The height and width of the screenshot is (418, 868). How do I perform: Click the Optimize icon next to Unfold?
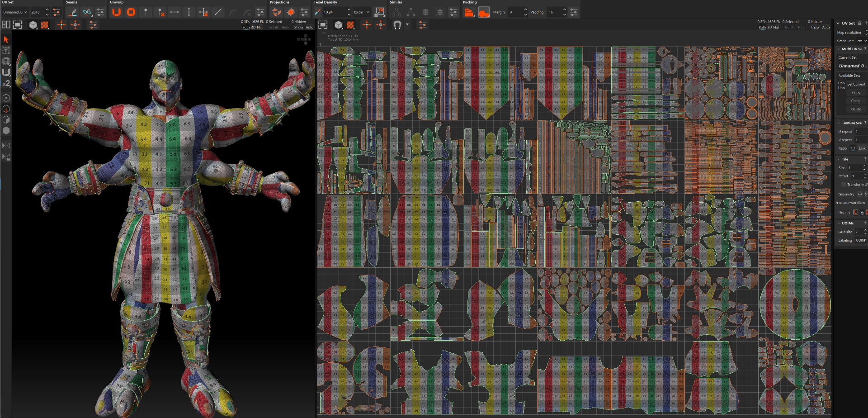point(131,12)
